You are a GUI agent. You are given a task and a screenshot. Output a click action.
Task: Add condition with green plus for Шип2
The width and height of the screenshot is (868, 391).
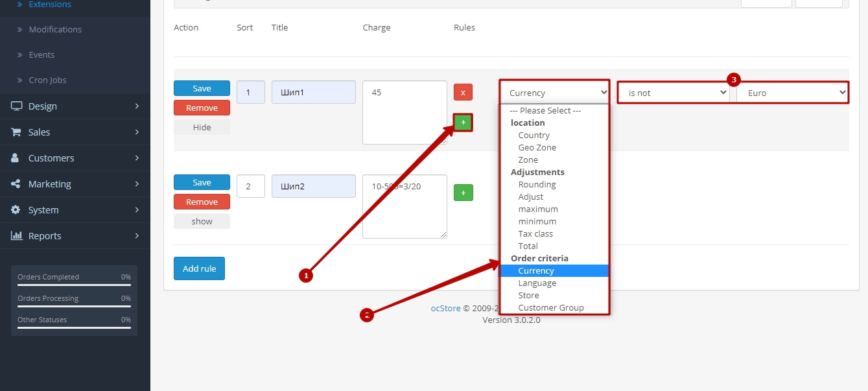coord(463,193)
